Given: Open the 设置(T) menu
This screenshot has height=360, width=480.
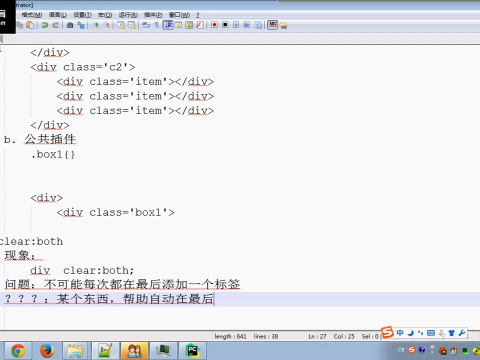Looking at the screenshot, I should pyautogui.click(x=82, y=15).
